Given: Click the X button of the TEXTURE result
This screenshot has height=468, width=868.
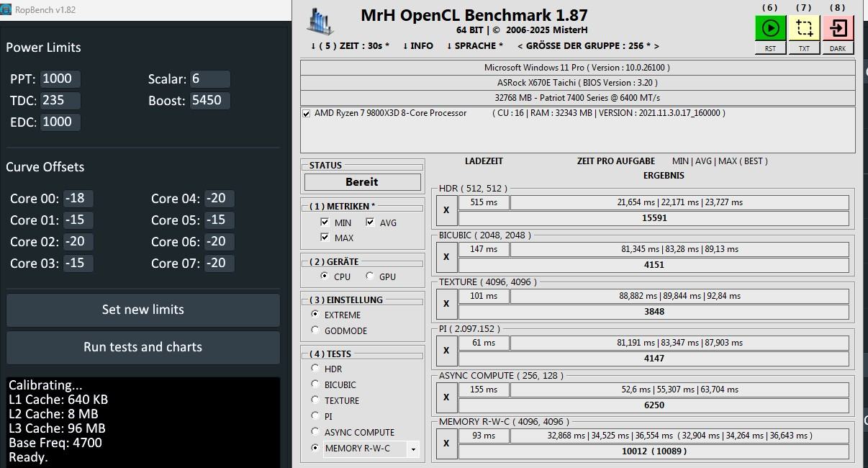Looking at the screenshot, I should pos(446,304).
